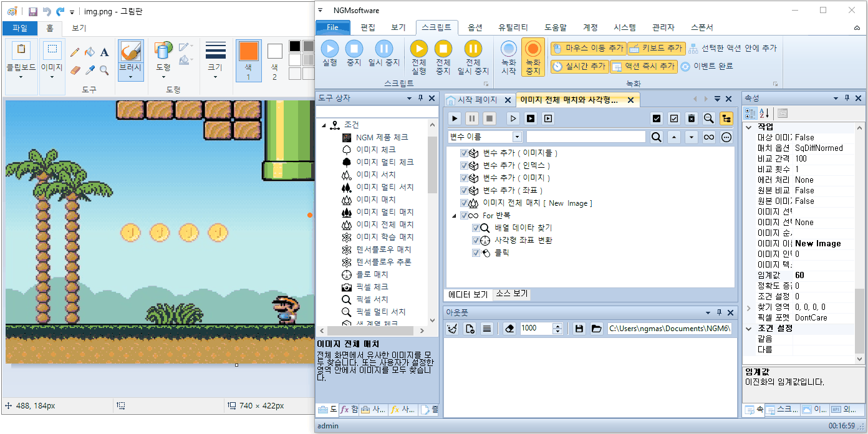Collapse the 조건 tree node in toolbox
This screenshot has width=868, height=434.
324,125
